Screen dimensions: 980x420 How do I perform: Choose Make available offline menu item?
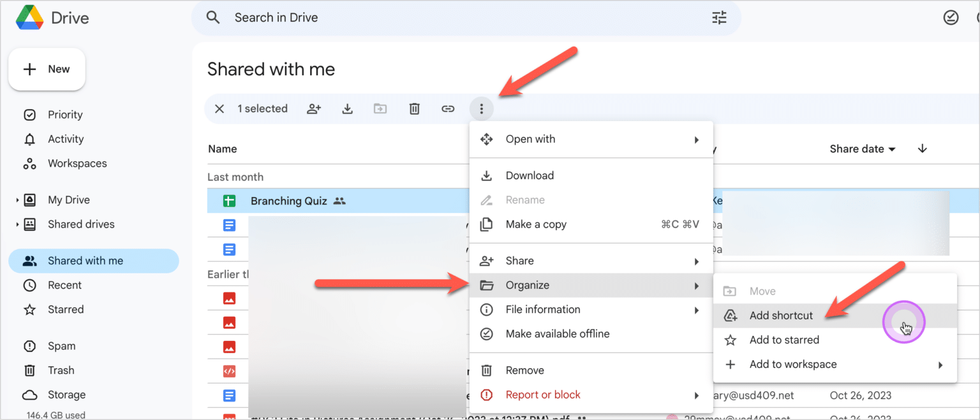[591, 333]
